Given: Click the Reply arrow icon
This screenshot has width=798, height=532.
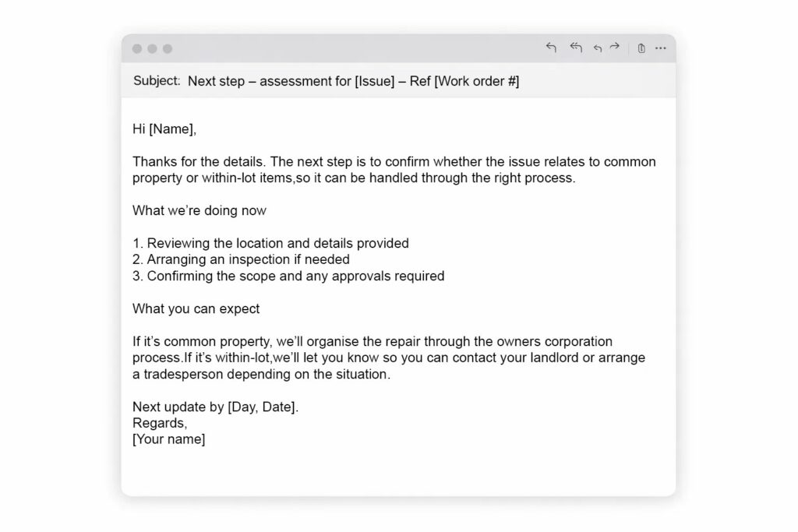Looking at the screenshot, I should tap(551, 48).
